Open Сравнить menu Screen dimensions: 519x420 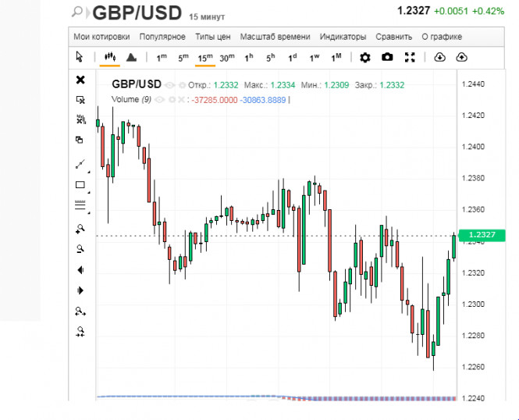(x=394, y=37)
